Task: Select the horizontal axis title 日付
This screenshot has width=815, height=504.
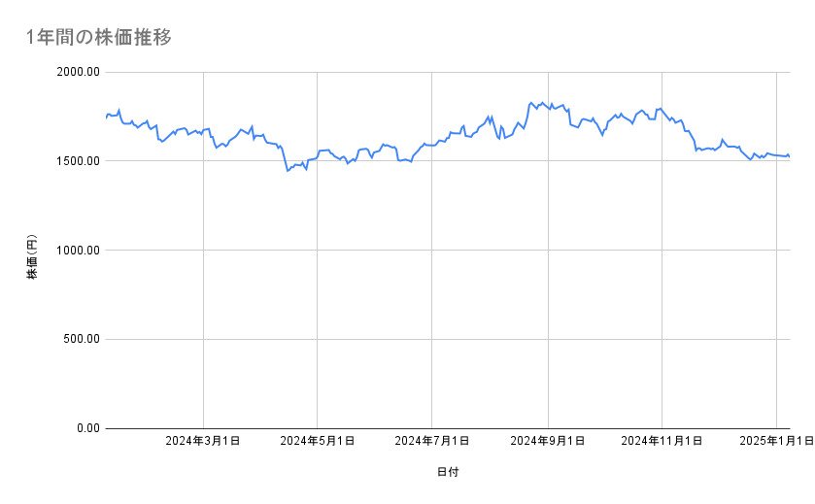Action: [x=448, y=472]
